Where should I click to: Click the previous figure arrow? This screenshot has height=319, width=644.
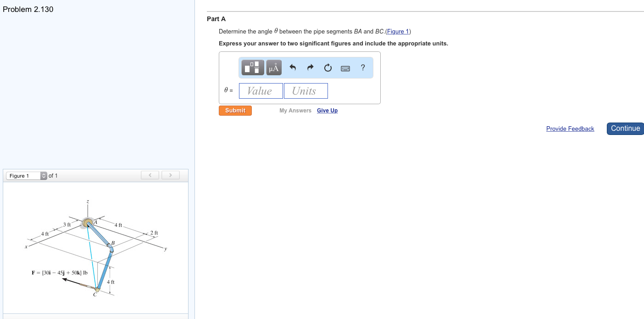pyautogui.click(x=150, y=175)
